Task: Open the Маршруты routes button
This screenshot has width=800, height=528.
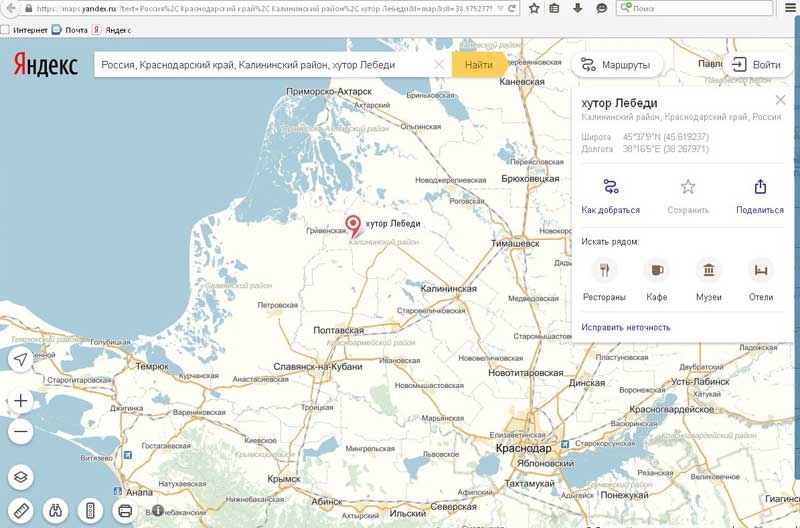Action: (616, 65)
